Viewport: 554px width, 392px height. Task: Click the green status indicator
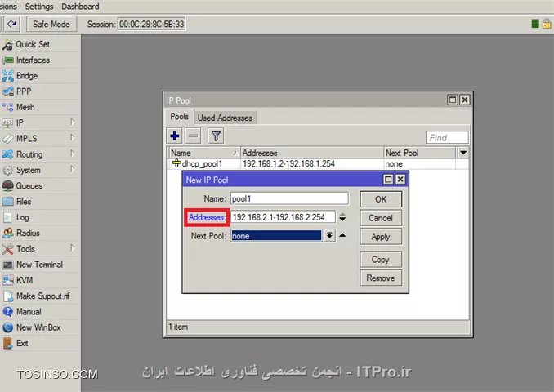[535, 24]
